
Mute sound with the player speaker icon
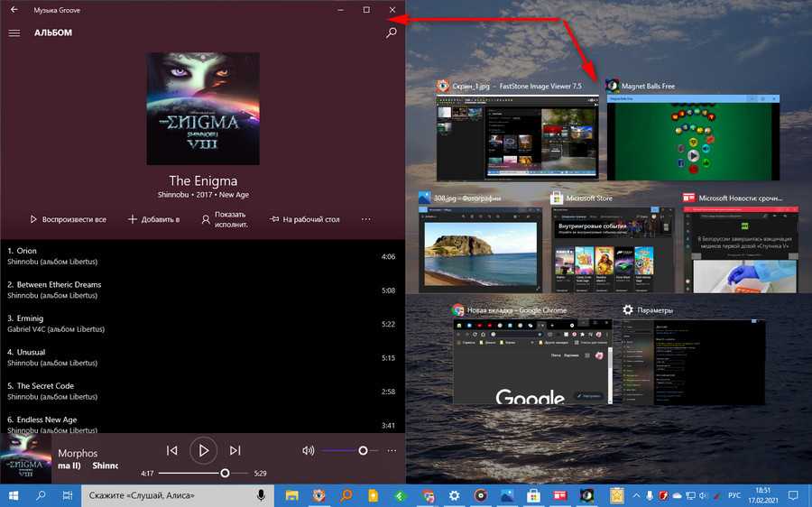(x=308, y=450)
